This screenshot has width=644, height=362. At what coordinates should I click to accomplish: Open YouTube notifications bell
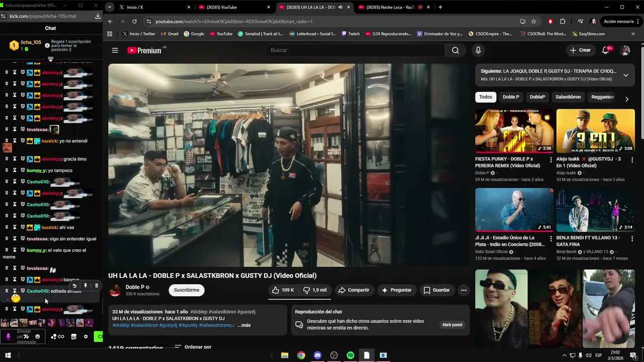click(606, 50)
